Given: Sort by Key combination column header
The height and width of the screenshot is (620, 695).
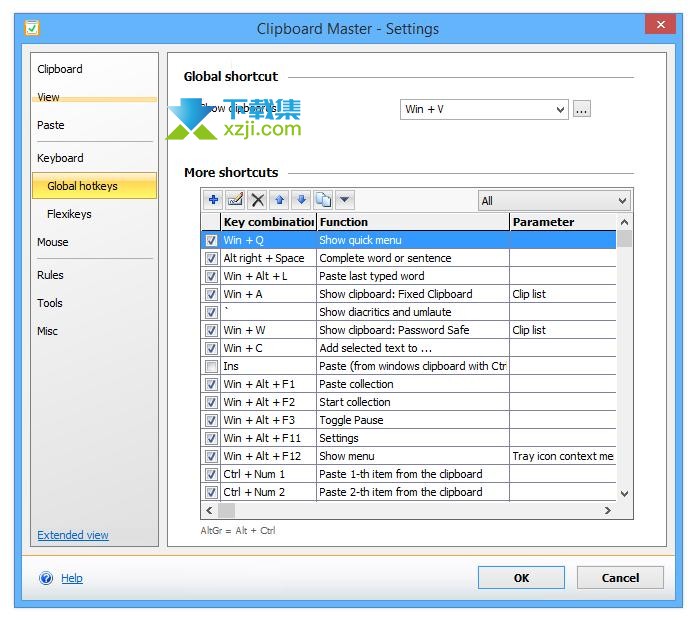Looking at the screenshot, I should tap(269, 222).
